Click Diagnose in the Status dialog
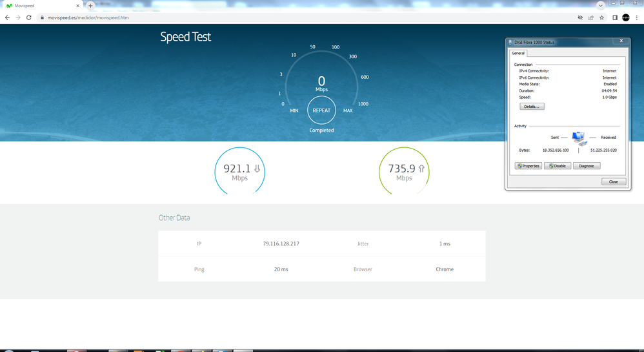 pos(587,166)
